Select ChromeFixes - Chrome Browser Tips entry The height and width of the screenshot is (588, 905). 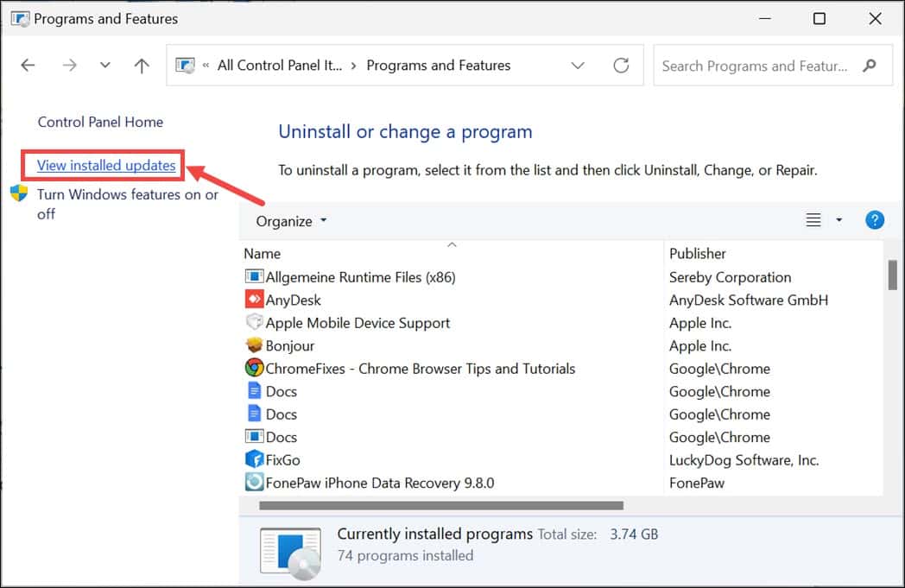(421, 369)
